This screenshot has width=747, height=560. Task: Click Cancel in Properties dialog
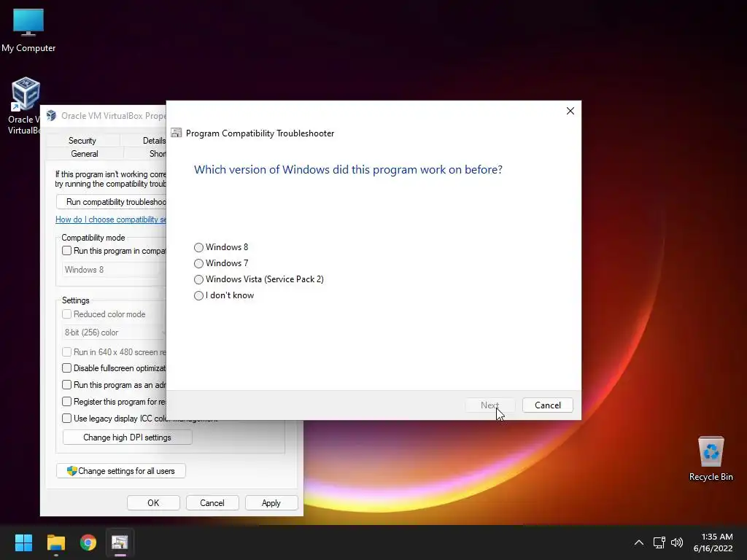212,503
